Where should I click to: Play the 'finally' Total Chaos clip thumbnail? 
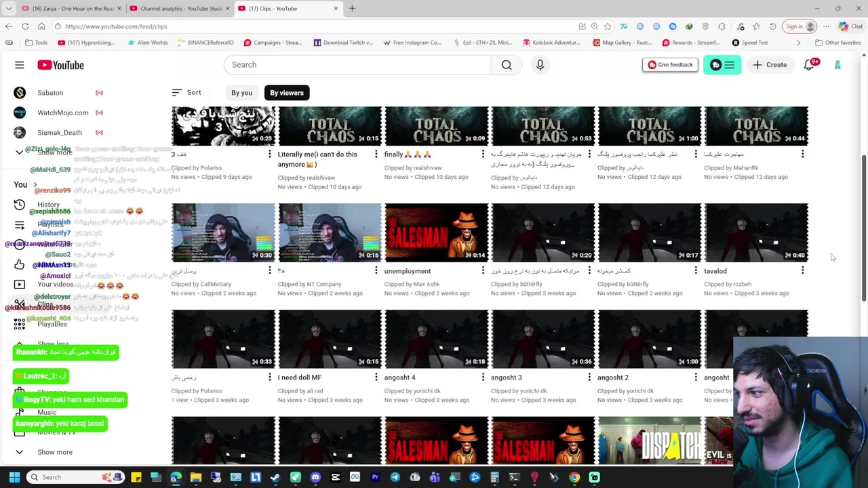tap(436, 126)
